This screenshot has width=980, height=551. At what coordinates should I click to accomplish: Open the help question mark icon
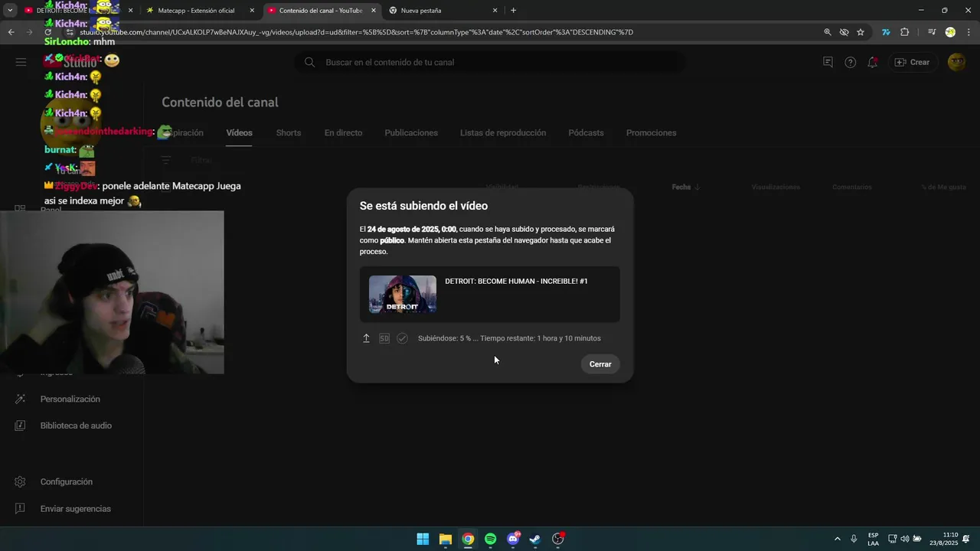click(x=850, y=62)
